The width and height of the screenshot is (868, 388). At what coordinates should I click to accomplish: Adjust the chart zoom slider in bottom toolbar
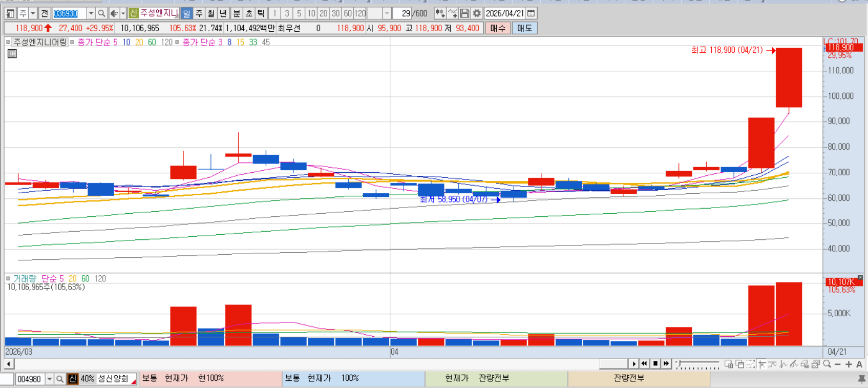697,364
